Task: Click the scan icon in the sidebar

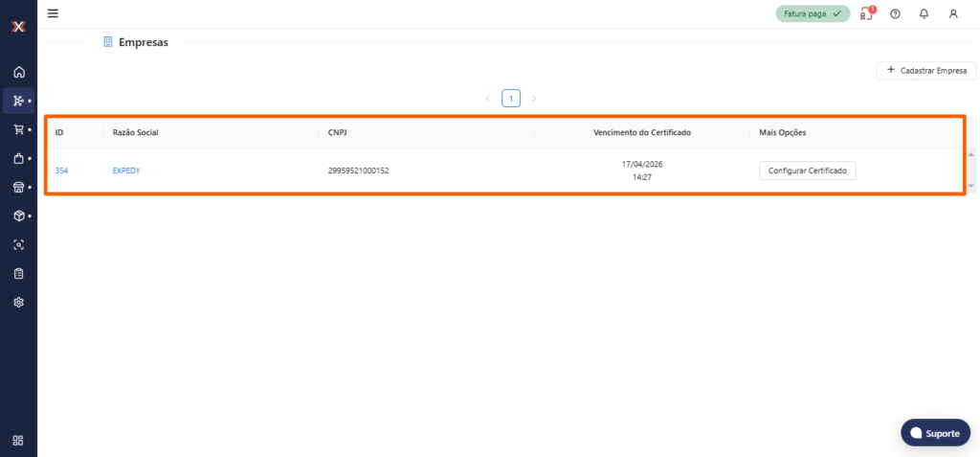Action: [18, 244]
